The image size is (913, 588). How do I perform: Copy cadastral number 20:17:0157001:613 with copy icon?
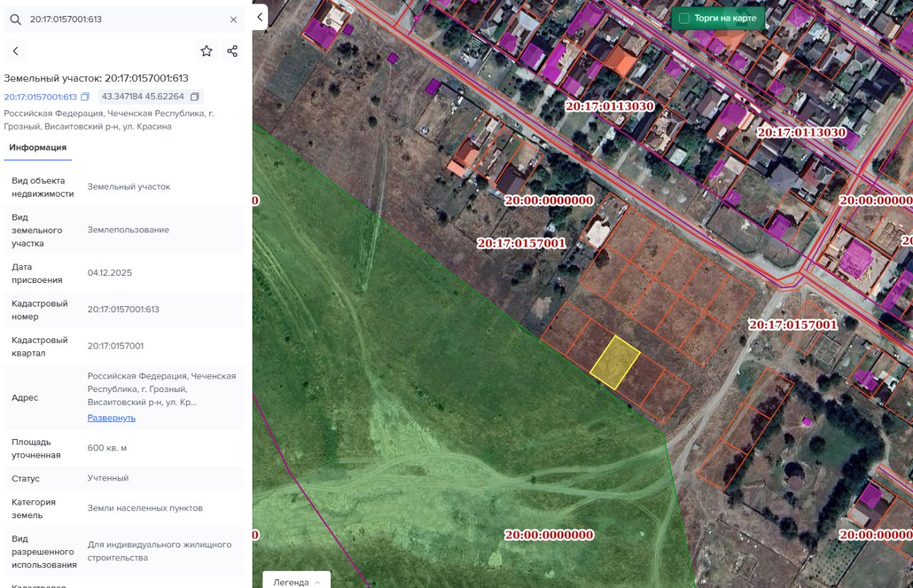tap(85, 97)
